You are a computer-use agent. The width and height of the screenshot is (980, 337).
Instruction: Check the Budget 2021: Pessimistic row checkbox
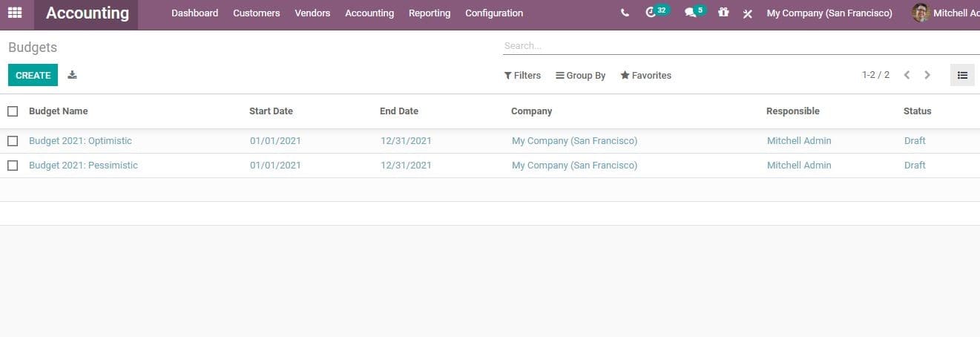click(13, 166)
